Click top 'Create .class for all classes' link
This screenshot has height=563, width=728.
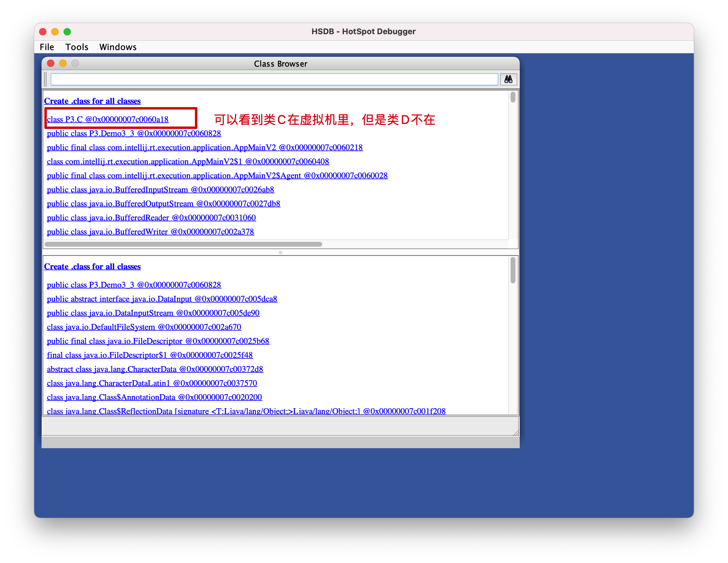(x=92, y=101)
